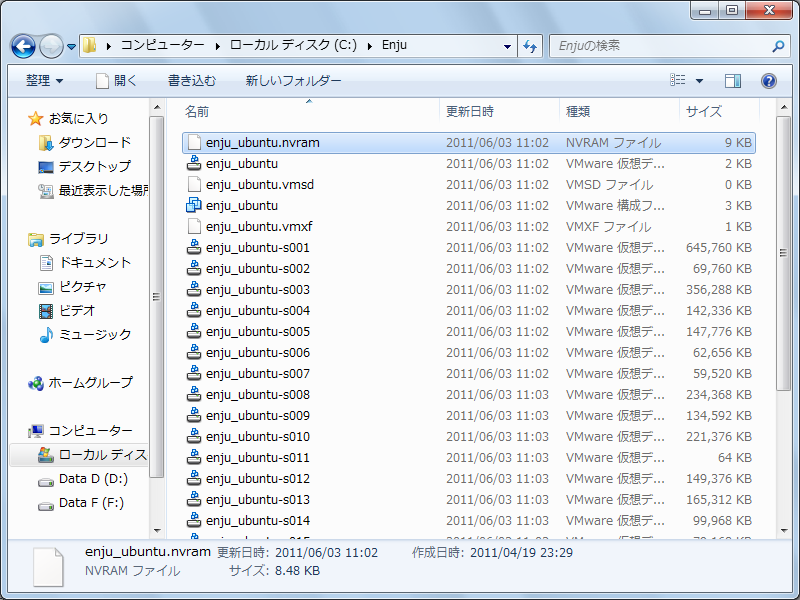Viewport: 800px width, 600px height.
Task: Click the ピクチャ library icon
Action: pos(46,287)
